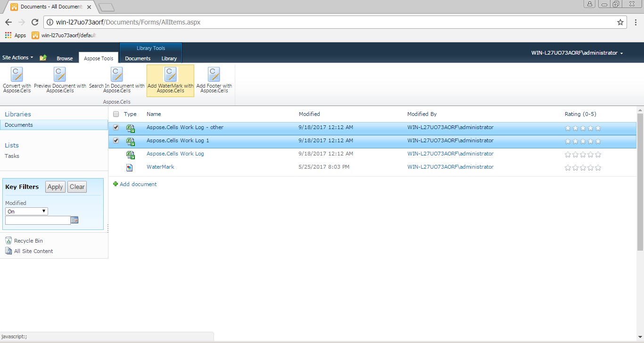Image resolution: width=644 pixels, height=343 pixels.
Task: Open Lists heading link
Action: [x=12, y=145]
